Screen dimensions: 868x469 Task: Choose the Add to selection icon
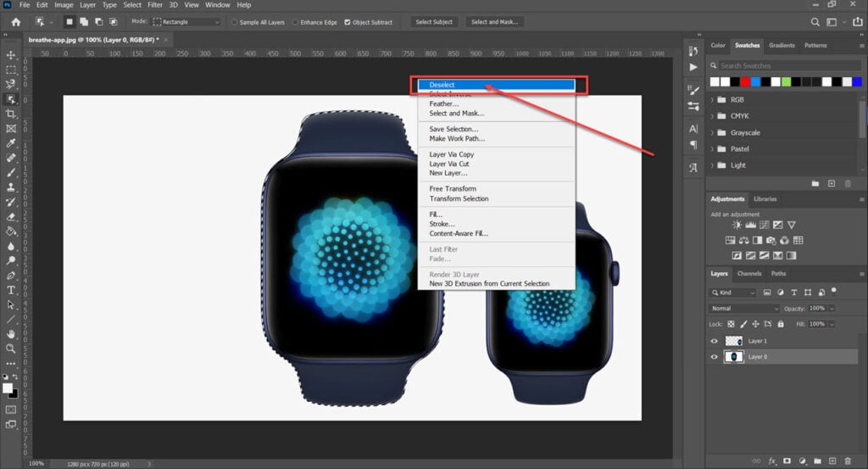[84, 22]
